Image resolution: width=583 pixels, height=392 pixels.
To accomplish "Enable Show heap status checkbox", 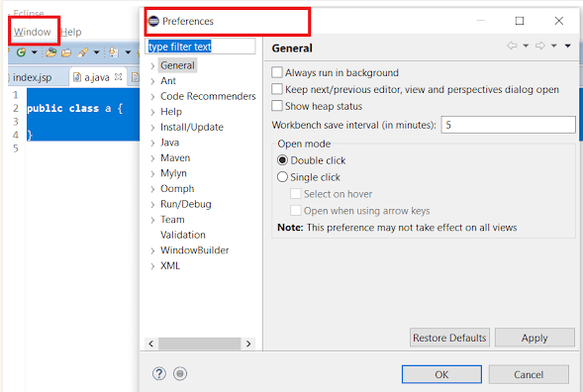I will [x=277, y=106].
